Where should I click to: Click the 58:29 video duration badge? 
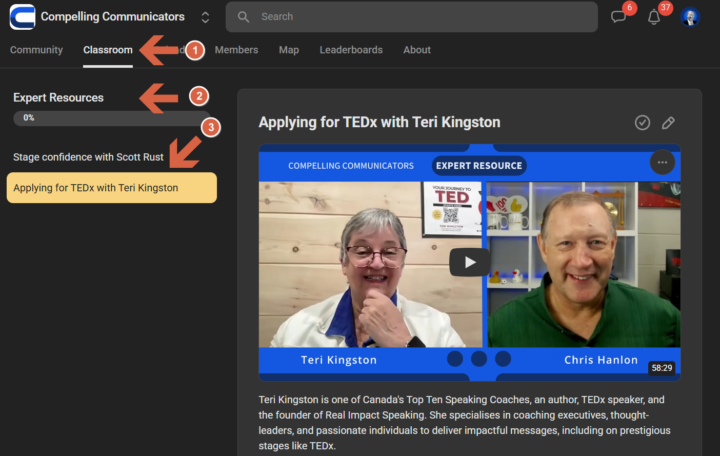click(x=662, y=368)
